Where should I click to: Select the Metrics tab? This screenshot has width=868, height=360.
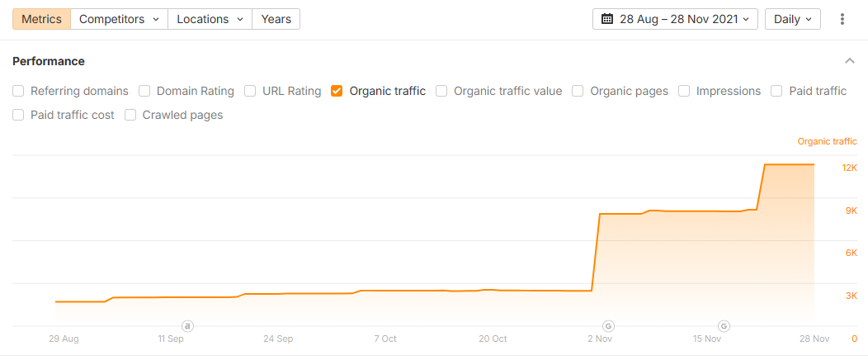click(41, 19)
